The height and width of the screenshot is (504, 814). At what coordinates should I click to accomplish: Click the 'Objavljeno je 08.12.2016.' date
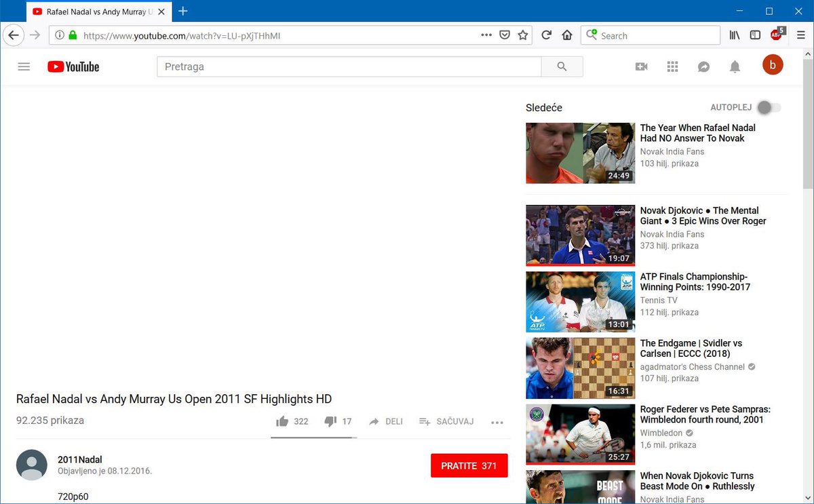104,471
